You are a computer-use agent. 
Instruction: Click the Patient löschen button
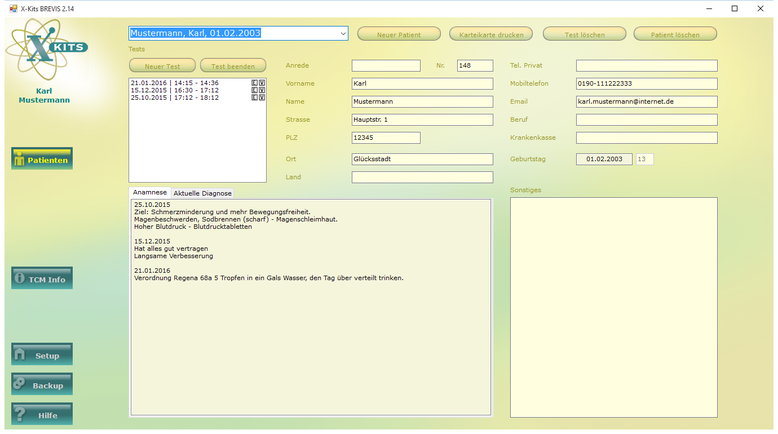[x=675, y=34]
